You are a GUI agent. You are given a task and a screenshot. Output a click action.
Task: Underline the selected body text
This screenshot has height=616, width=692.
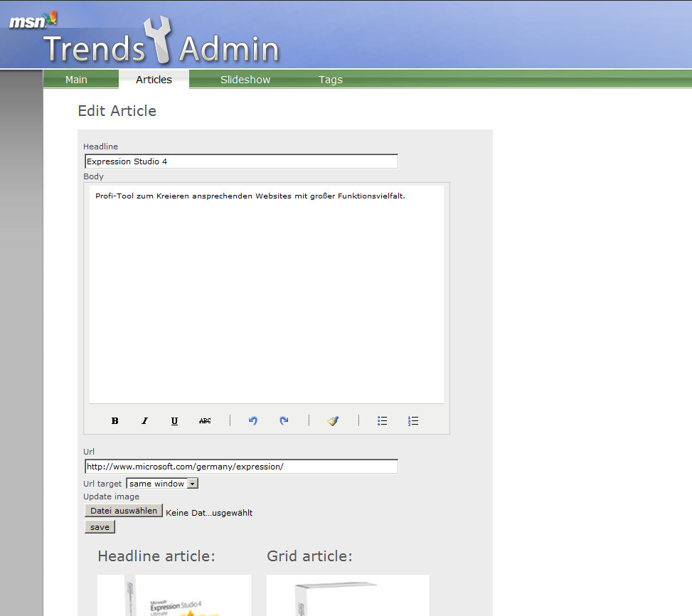[174, 420]
